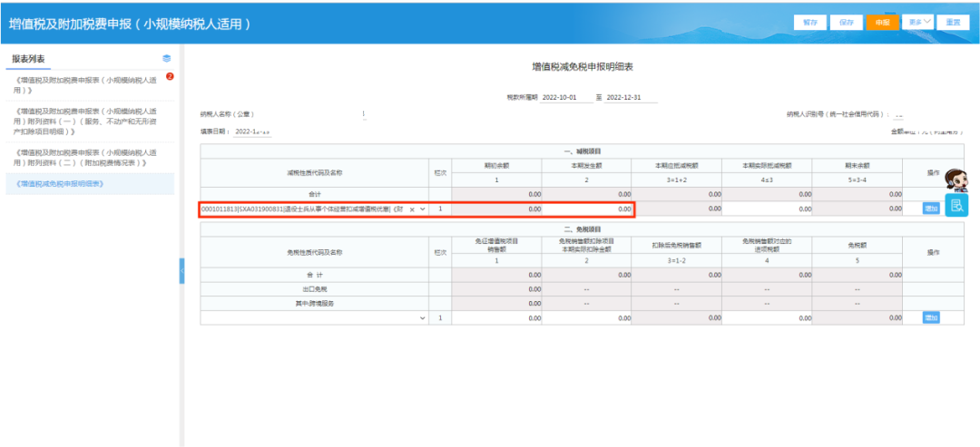The height and width of the screenshot is (447, 980).
Task: Click the 税款所属期 start date 2022-10-01
Action: 566,98
